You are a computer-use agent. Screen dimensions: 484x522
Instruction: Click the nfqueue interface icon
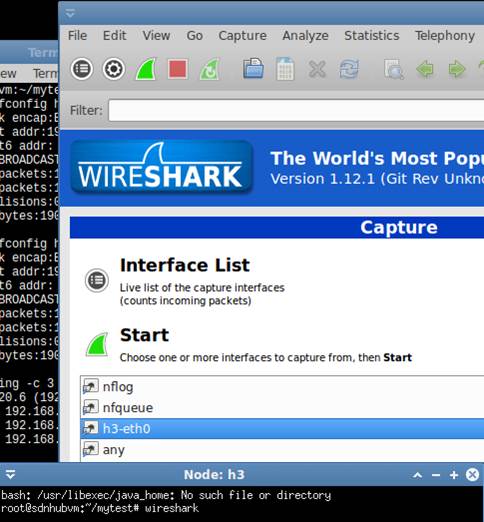click(90, 407)
